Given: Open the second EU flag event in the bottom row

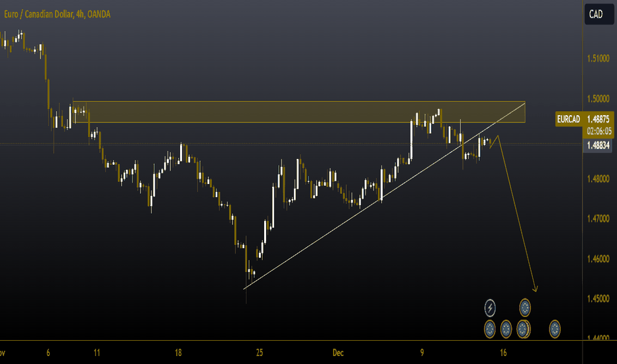Looking at the screenshot, I should pos(506,329).
